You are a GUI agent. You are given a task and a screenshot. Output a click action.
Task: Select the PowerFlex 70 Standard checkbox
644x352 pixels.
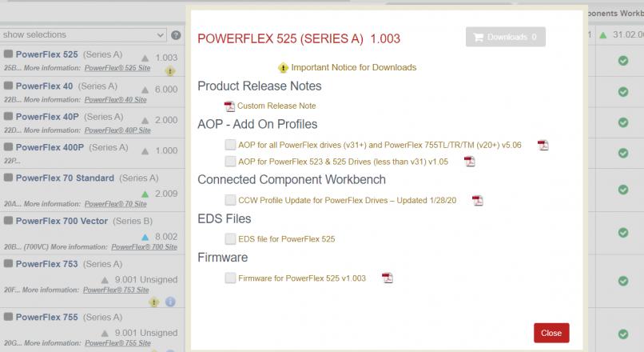(x=8, y=178)
